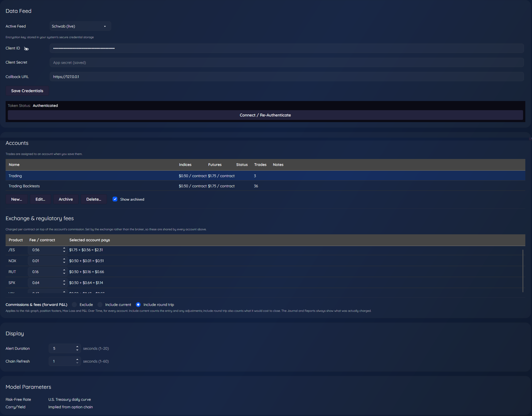Select Include current radio button
The height and width of the screenshot is (416, 532).
coord(100,305)
